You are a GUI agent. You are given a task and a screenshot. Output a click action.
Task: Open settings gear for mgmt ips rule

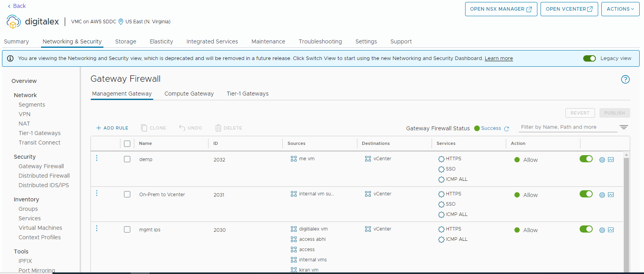click(x=602, y=230)
